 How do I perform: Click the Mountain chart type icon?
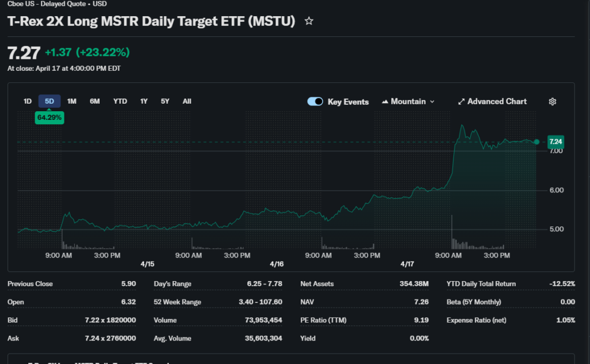tap(385, 101)
